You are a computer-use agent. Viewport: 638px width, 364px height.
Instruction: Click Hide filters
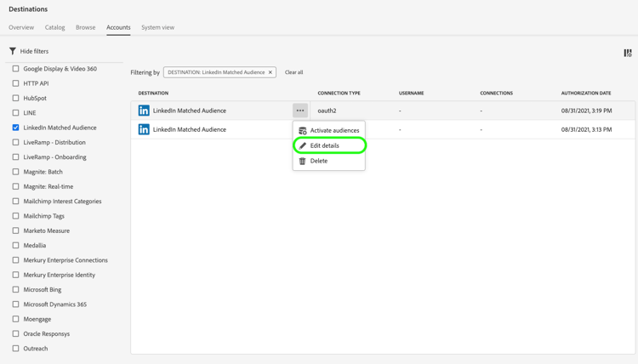[x=34, y=51]
